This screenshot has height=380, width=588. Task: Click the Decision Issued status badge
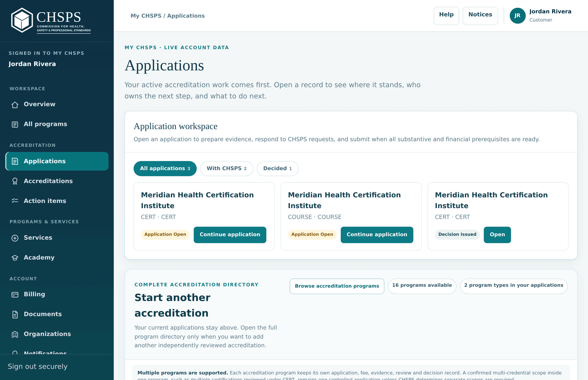[457, 235]
